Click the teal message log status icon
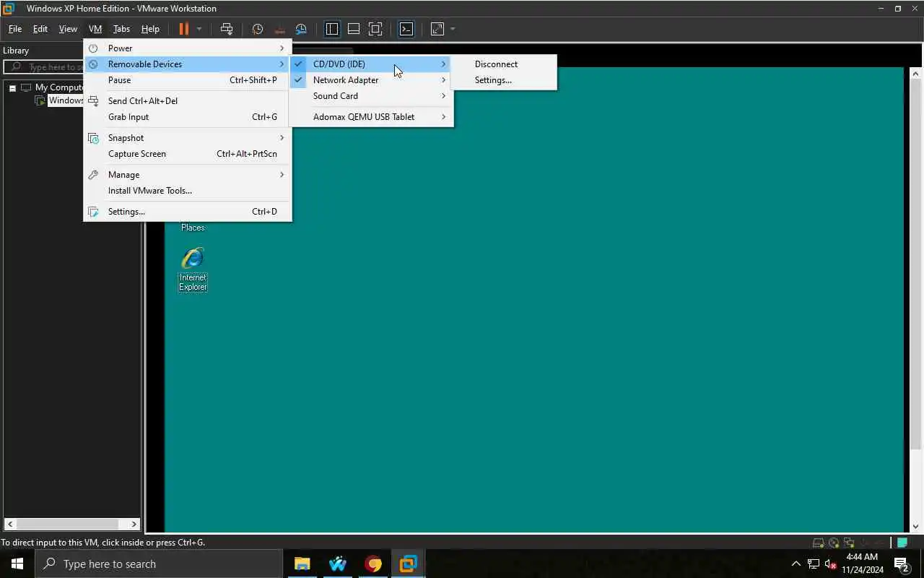The image size is (924, 578). [902, 543]
